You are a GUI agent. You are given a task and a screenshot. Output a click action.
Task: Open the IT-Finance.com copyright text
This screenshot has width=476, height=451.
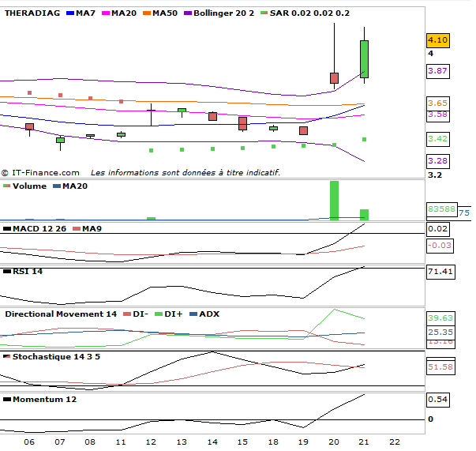coord(40,173)
